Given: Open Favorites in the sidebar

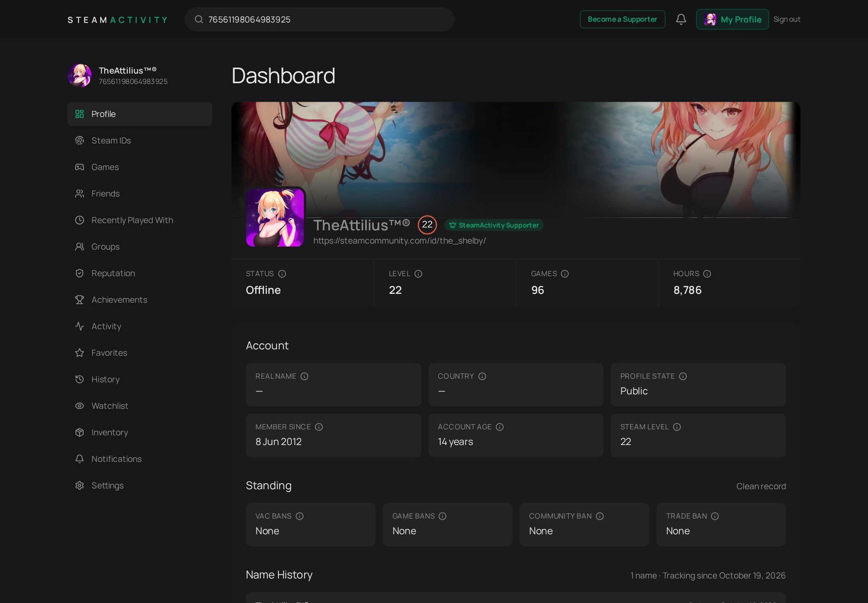Looking at the screenshot, I should tap(139, 353).
